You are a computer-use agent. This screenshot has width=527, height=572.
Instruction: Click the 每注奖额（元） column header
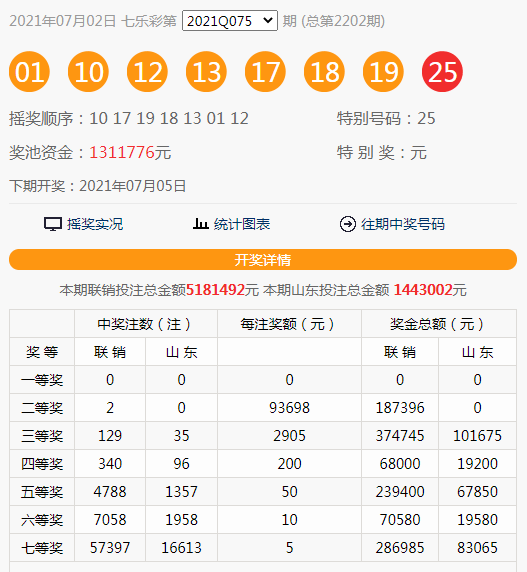coord(289,324)
